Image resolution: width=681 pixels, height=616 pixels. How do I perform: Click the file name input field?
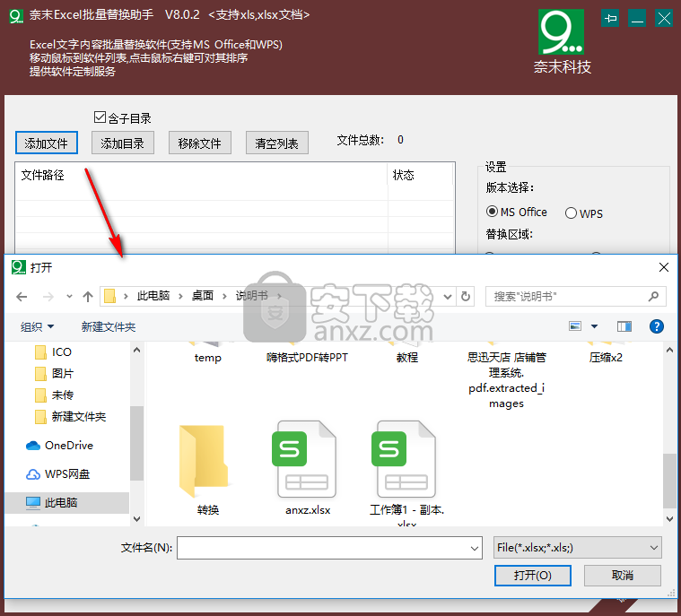click(x=329, y=548)
